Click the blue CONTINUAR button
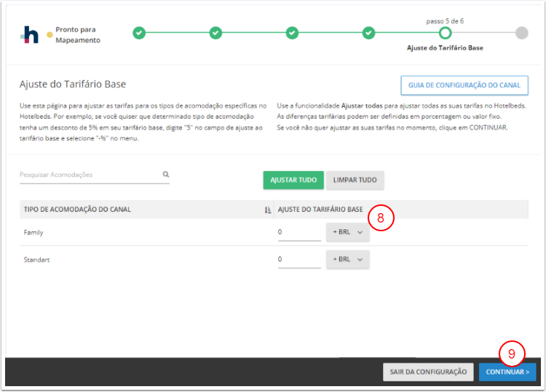This screenshot has width=546, height=392. [x=507, y=372]
